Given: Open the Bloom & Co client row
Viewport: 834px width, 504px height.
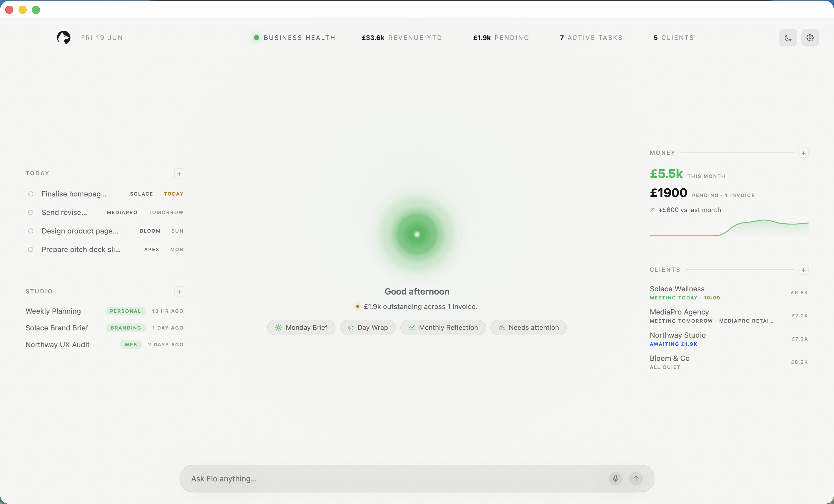Looking at the screenshot, I should pyautogui.click(x=729, y=362).
